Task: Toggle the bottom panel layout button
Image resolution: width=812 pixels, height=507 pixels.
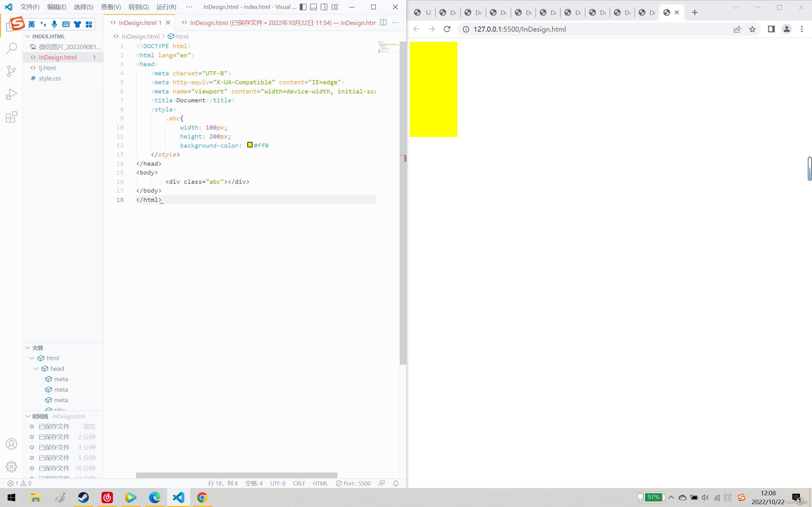Action: (313, 7)
